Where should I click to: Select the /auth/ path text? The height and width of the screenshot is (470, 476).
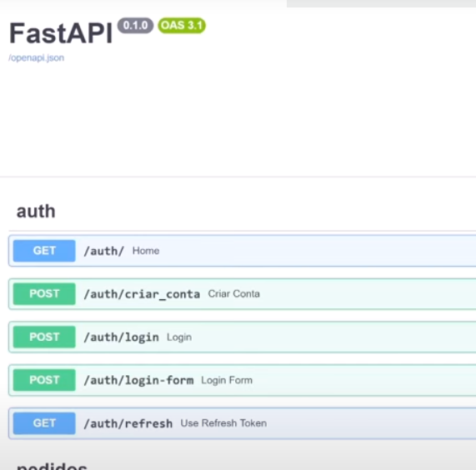(x=104, y=251)
